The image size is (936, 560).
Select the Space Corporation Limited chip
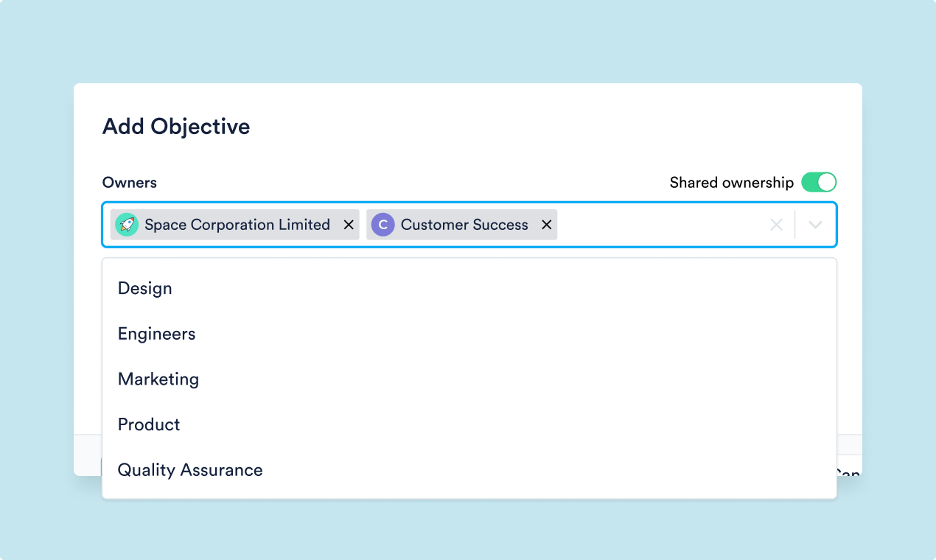237,225
